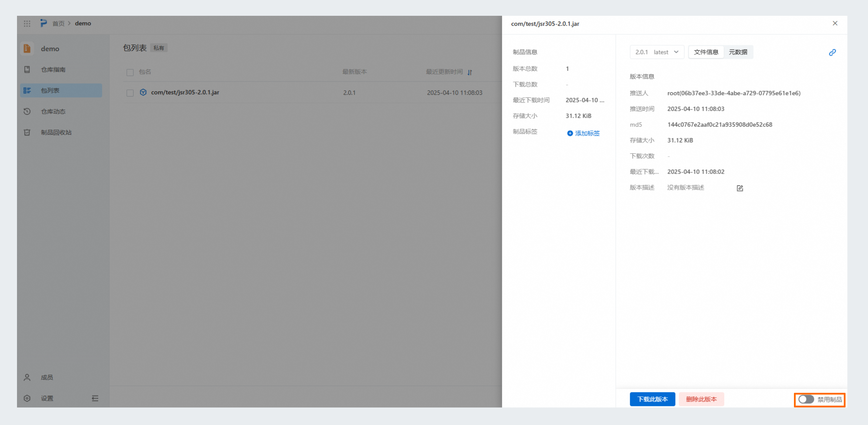Open the 2.0.1 latest version dropdown

tap(656, 52)
